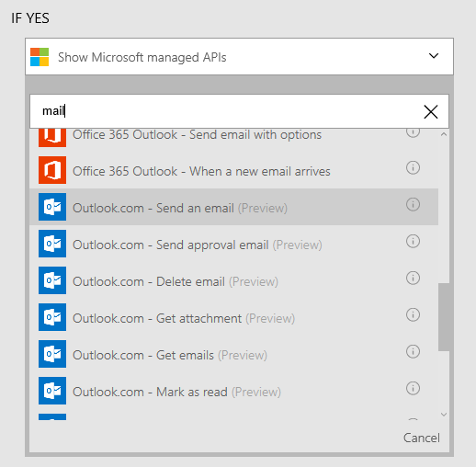Expand the Show Microsoft managed APIs dropdown

pos(434,56)
